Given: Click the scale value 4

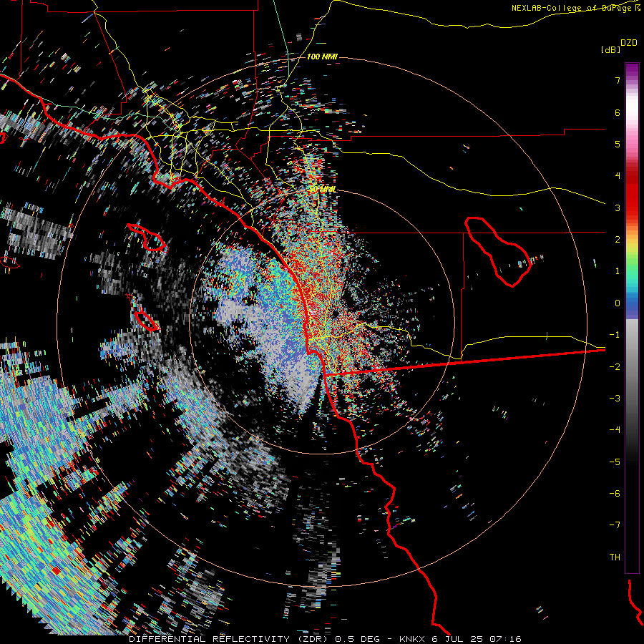Looking at the screenshot, I should (x=618, y=176).
